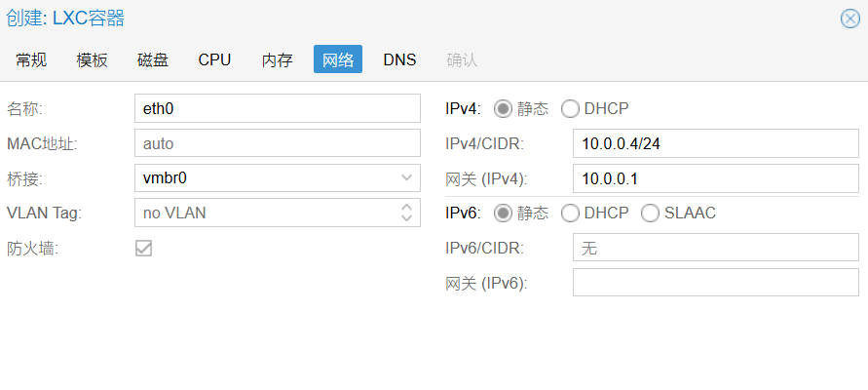Viewport: 868px width, 390px height.
Task: Open the 模板 tab
Action: [x=92, y=59]
